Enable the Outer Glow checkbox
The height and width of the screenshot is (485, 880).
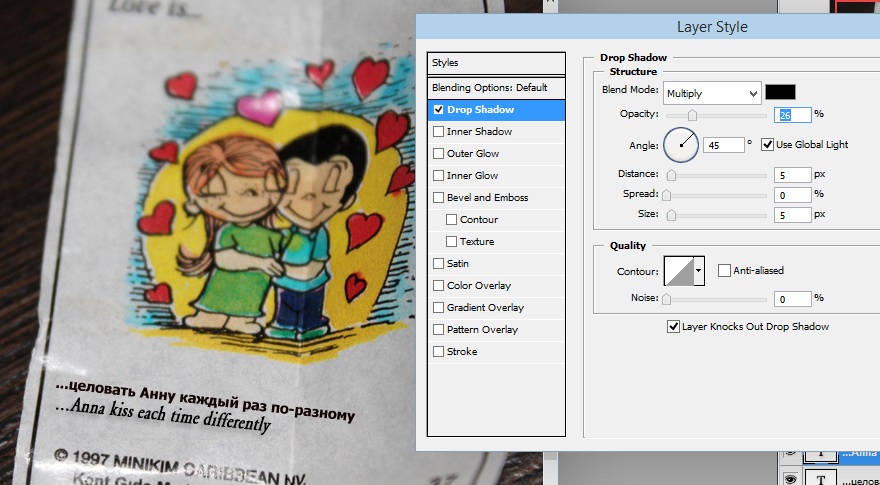(438, 153)
